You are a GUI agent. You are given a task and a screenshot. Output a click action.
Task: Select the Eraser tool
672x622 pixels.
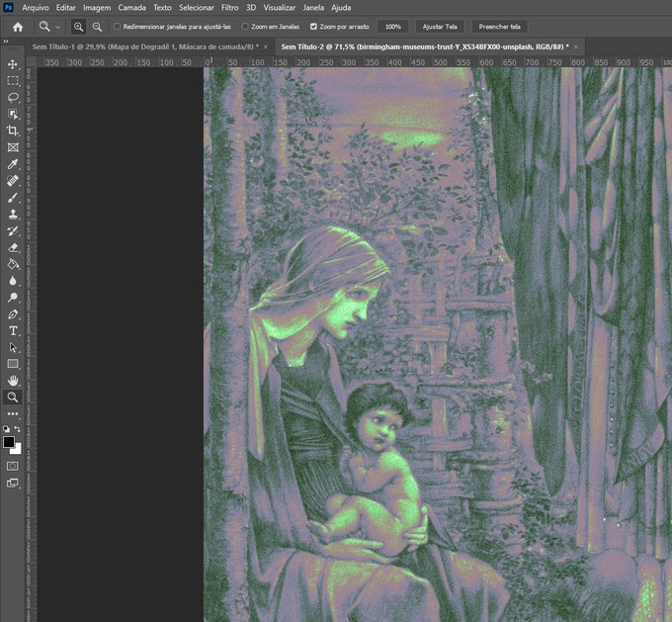pyautogui.click(x=13, y=247)
